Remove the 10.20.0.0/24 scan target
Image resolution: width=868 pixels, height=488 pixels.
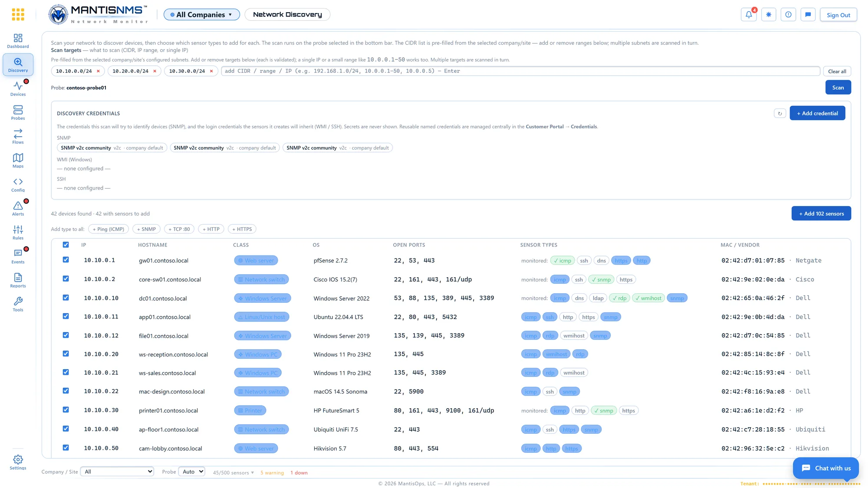[x=155, y=71]
